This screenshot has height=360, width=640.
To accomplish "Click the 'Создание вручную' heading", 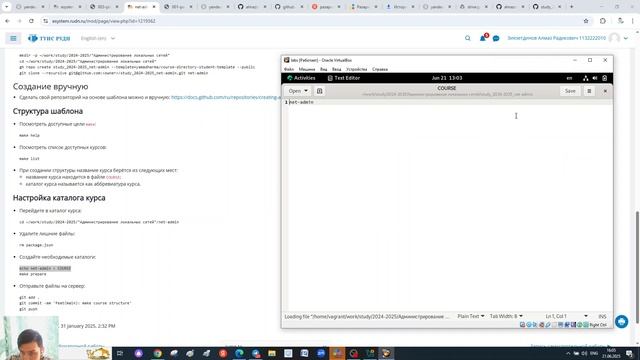I will point(51,87).
